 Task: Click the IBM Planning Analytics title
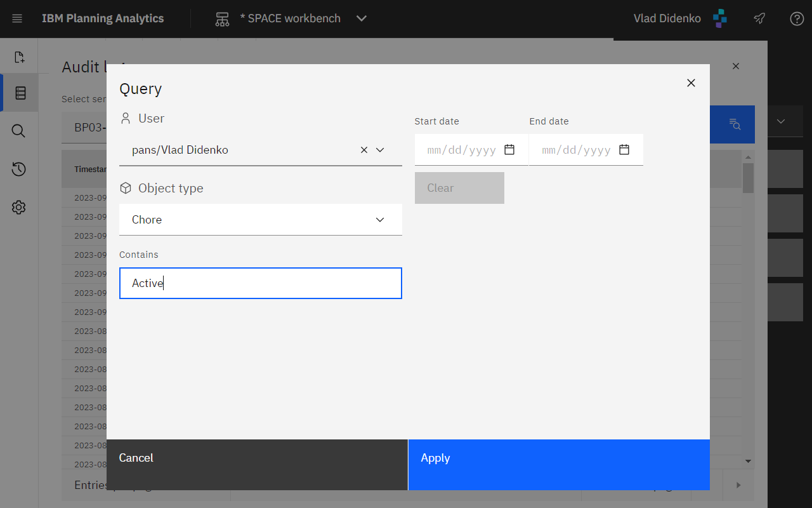pyautogui.click(x=103, y=18)
